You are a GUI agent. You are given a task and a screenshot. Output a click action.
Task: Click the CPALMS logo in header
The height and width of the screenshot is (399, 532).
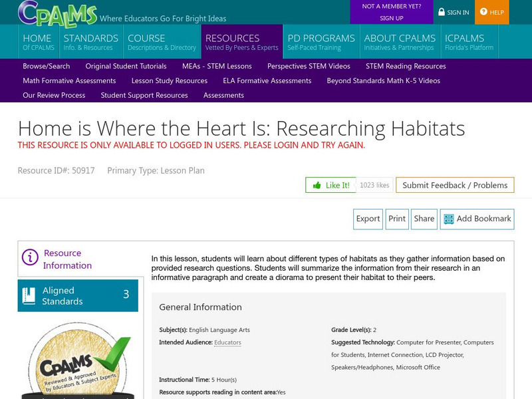click(x=57, y=13)
